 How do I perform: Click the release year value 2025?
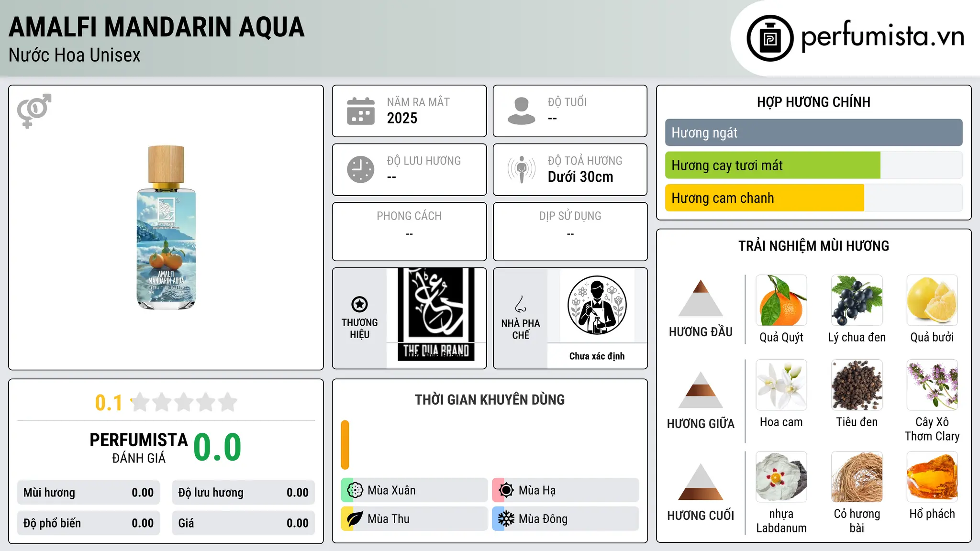tap(402, 118)
